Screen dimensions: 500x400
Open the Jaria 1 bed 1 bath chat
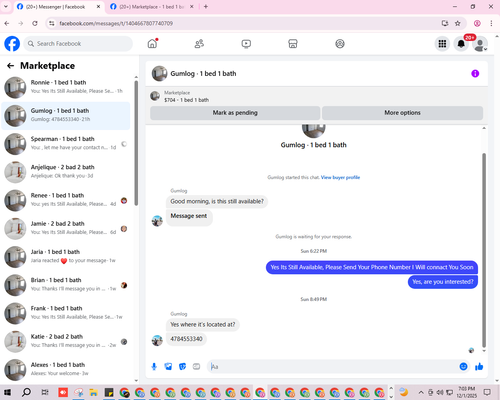[x=66, y=257]
